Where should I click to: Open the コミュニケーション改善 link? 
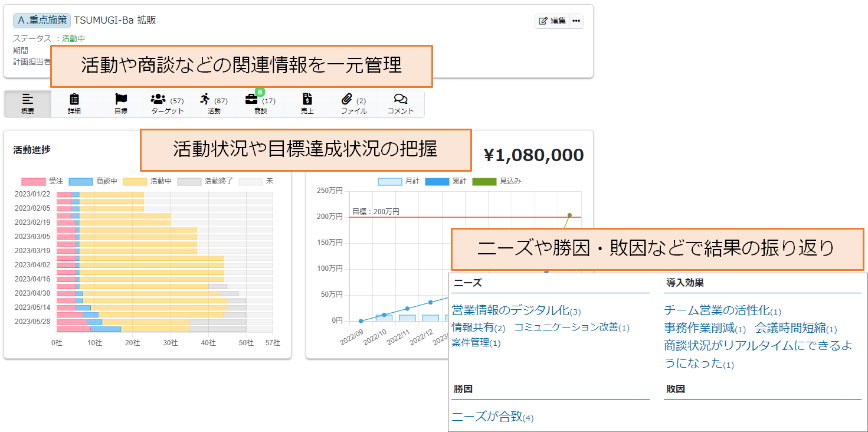pos(572,327)
